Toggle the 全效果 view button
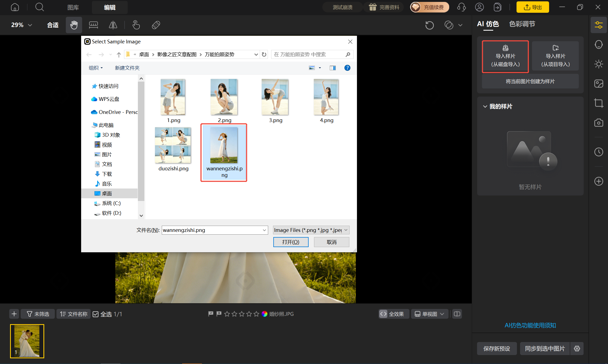The image size is (608, 364). click(394, 314)
